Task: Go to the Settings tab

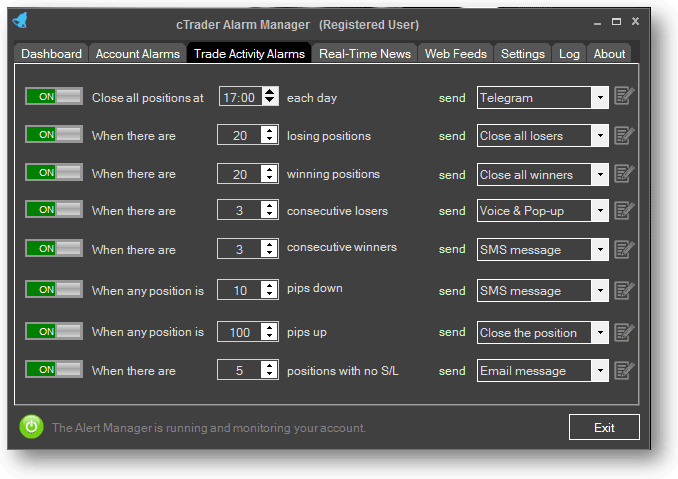Action: click(x=522, y=54)
